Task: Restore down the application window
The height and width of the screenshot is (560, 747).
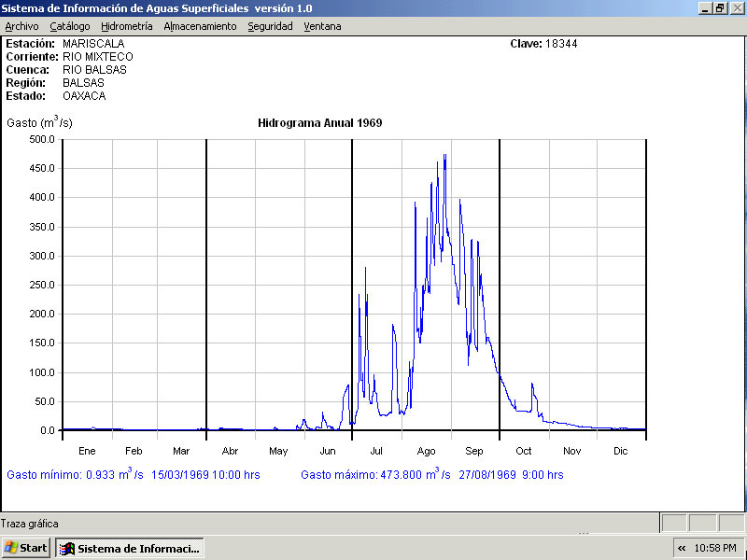Action: (x=720, y=7)
